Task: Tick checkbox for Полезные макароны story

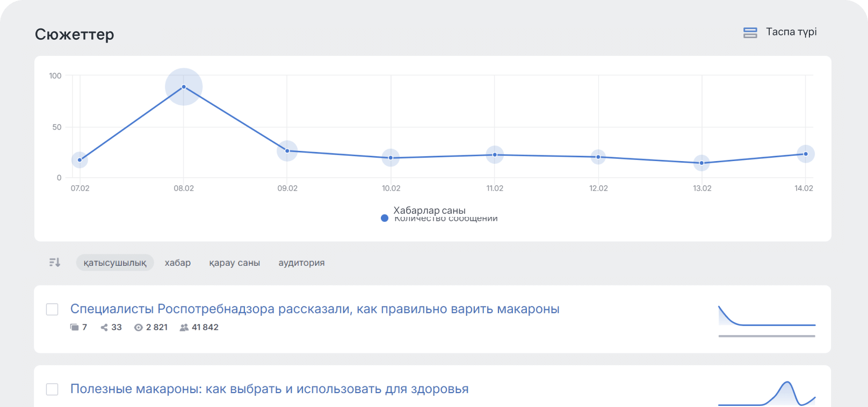Action: click(52, 389)
